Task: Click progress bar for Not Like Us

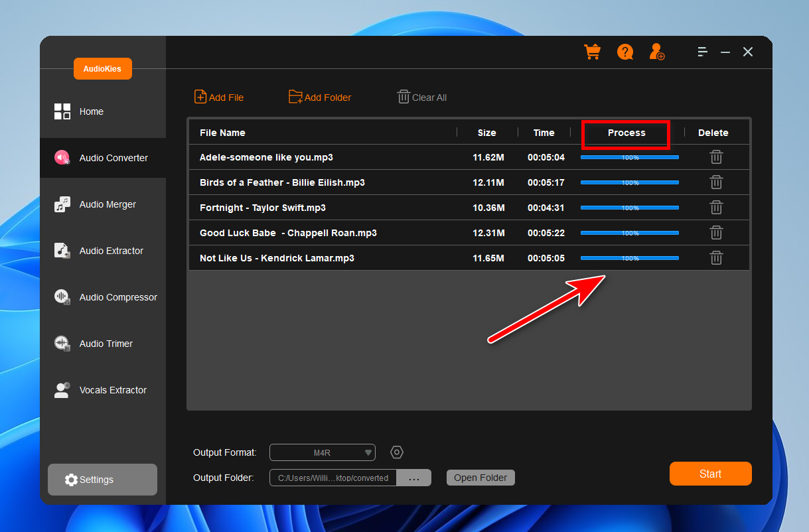Action: pyautogui.click(x=630, y=258)
